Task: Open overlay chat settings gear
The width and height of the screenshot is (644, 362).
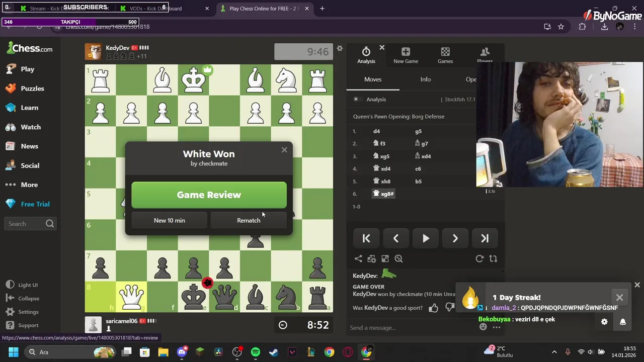Action: (604, 322)
